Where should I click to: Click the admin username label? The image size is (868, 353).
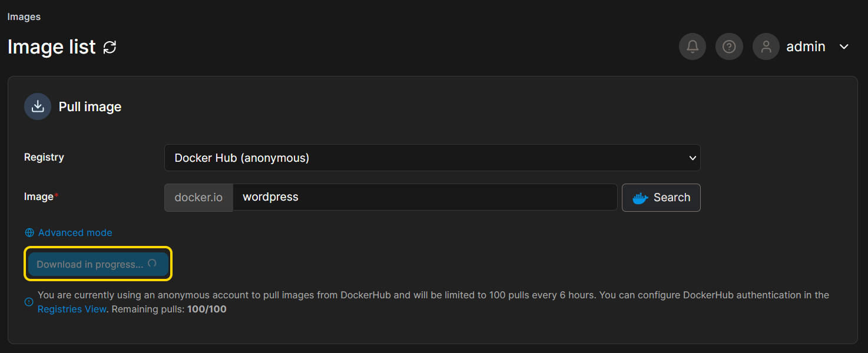pos(806,46)
